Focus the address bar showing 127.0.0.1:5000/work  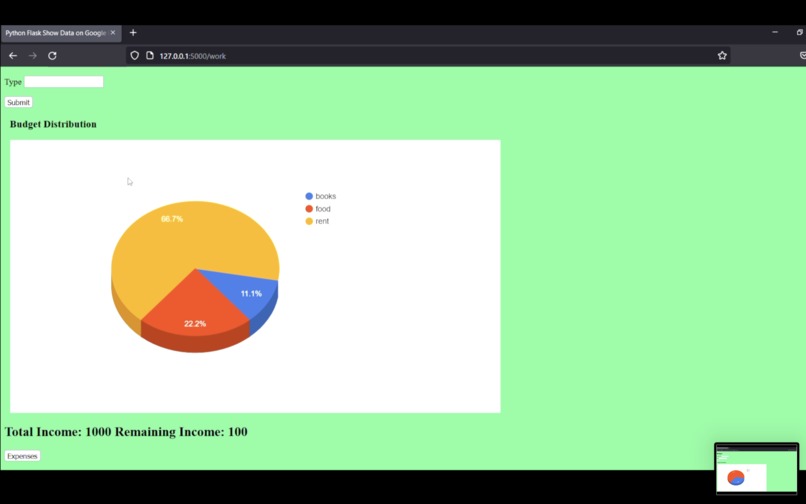pyautogui.click(x=427, y=56)
